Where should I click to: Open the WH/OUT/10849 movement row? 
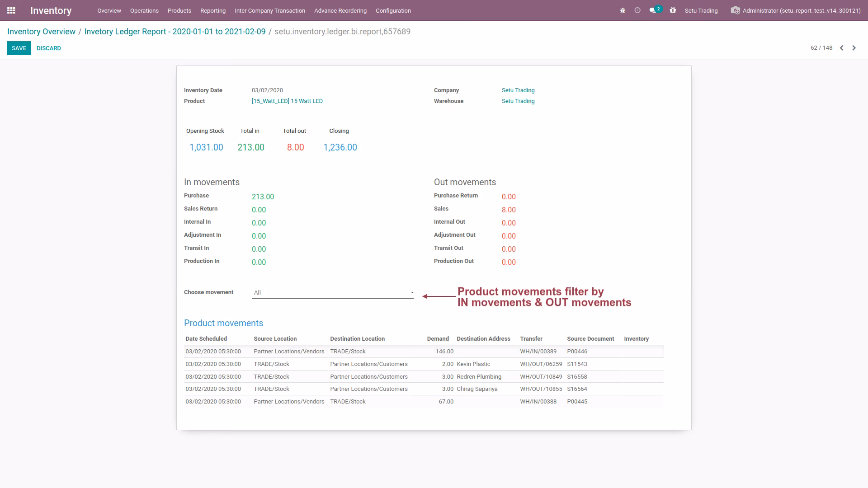(424, 377)
